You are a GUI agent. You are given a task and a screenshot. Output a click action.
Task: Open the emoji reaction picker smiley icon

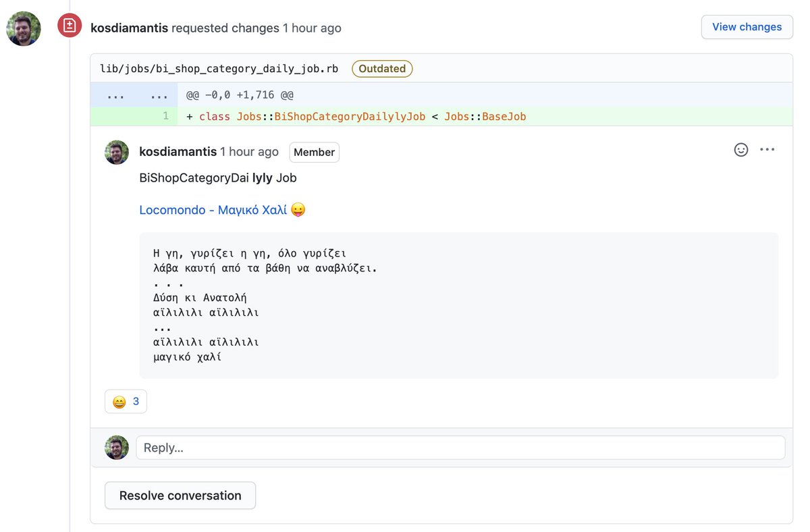coord(741,150)
